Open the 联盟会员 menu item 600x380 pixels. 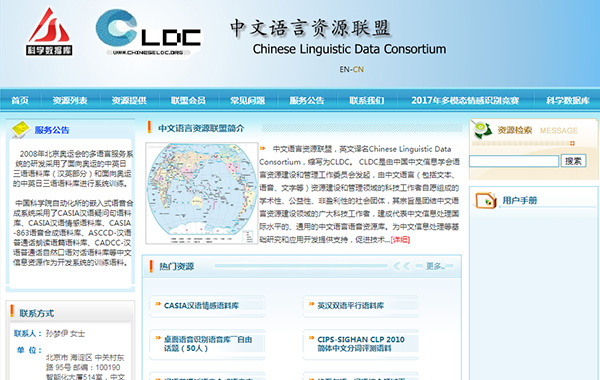tap(188, 100)
